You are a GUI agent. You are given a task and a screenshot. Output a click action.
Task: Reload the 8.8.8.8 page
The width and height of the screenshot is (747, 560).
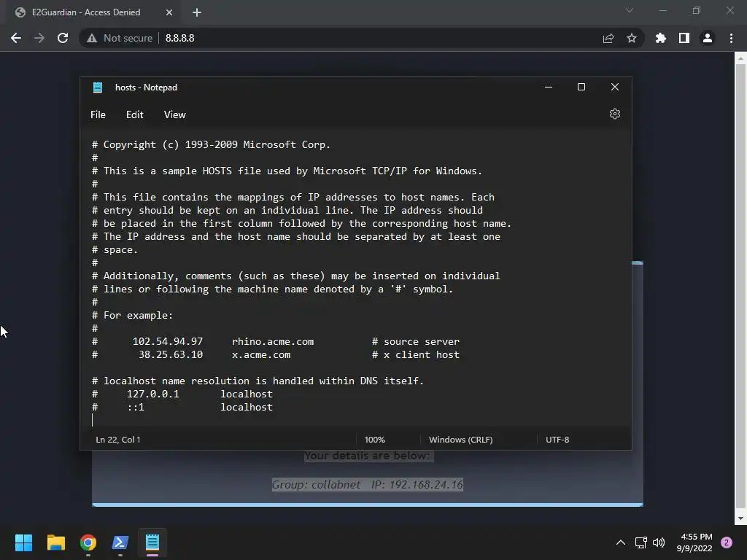pyautogui.click(x=63, y=38)
